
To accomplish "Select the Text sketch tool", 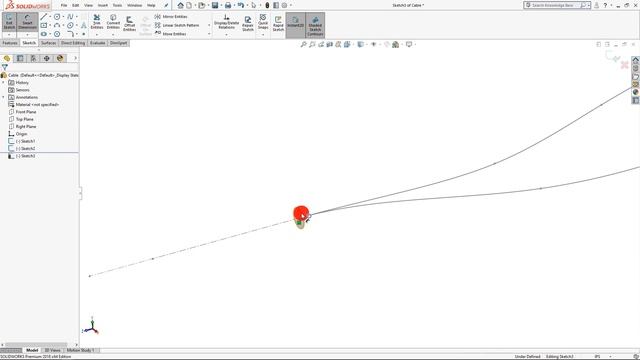I will coord(84,25).
